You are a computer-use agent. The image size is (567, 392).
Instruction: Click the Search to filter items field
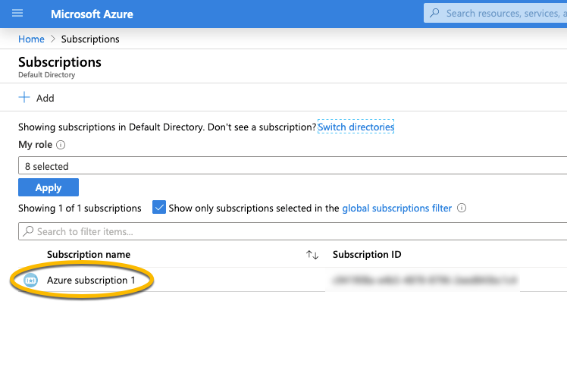[293, 231]
